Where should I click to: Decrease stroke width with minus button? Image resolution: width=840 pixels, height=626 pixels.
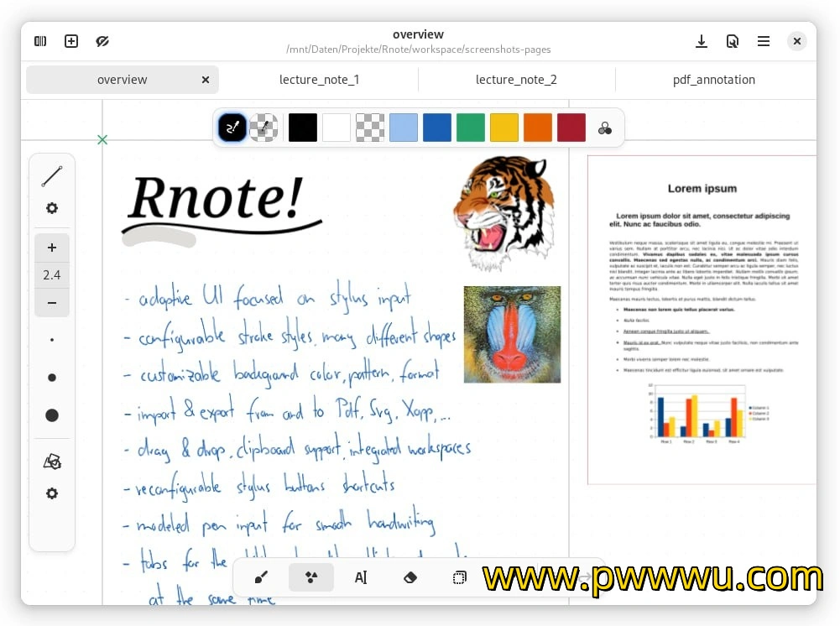[52, 303]
